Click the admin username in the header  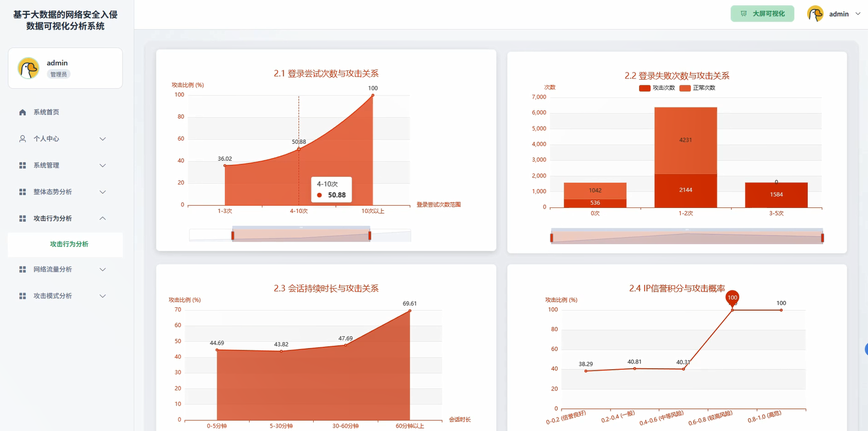pos(839,14)
